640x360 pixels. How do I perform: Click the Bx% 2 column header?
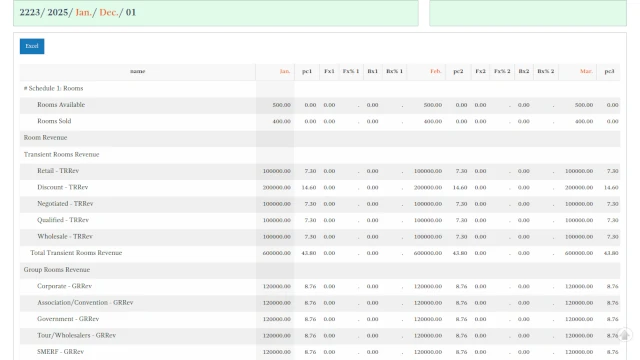pos(546,71)
